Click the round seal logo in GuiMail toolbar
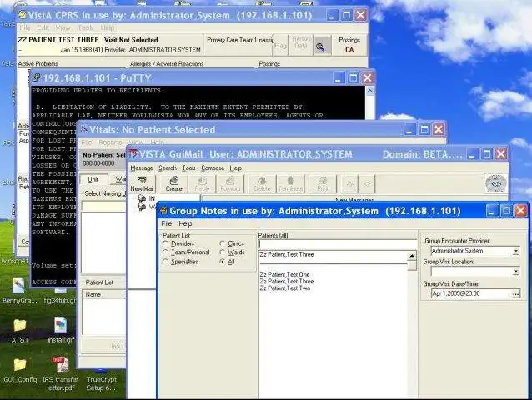532x400 pixels. [x=496, y=183]
